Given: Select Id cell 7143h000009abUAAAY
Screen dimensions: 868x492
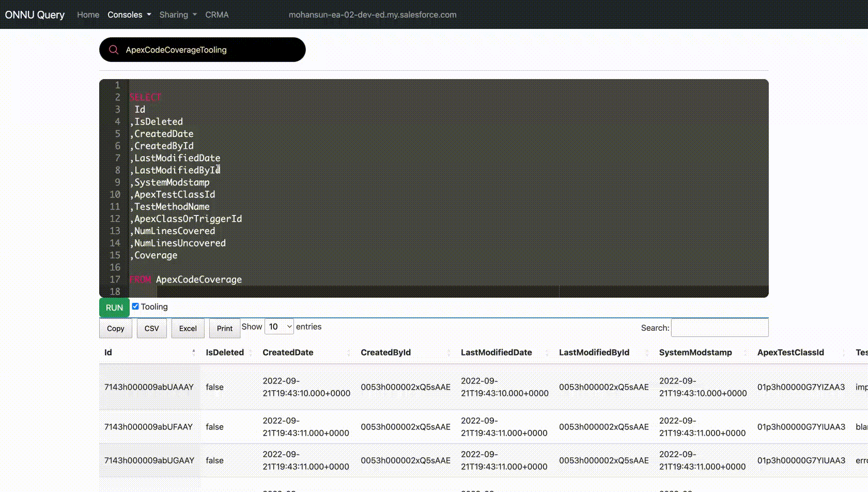Looking at the screenshot, I should pyautogui.click(x=149, y=387).
